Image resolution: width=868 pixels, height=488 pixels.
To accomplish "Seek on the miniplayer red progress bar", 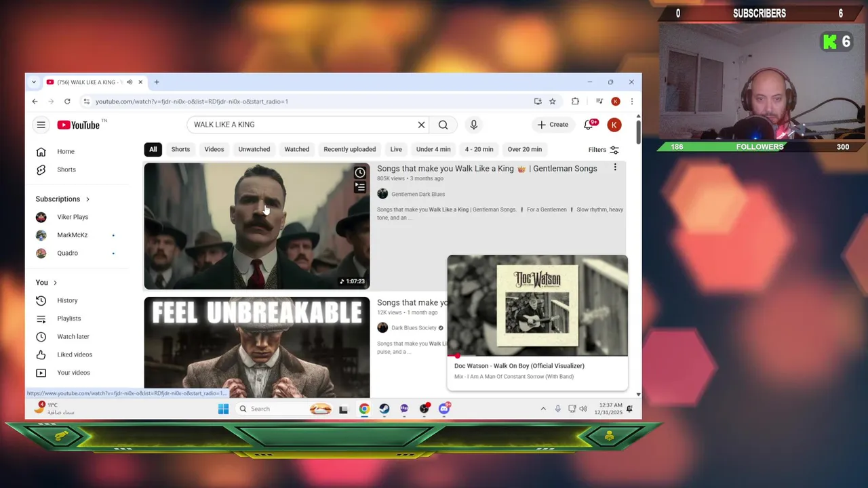I will [x=537, y=355].
